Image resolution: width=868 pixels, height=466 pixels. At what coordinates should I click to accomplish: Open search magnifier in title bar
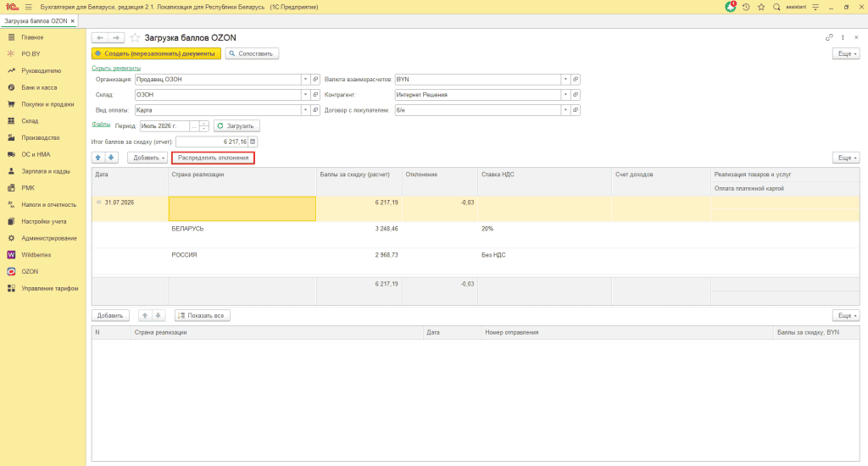click(776, 7)
